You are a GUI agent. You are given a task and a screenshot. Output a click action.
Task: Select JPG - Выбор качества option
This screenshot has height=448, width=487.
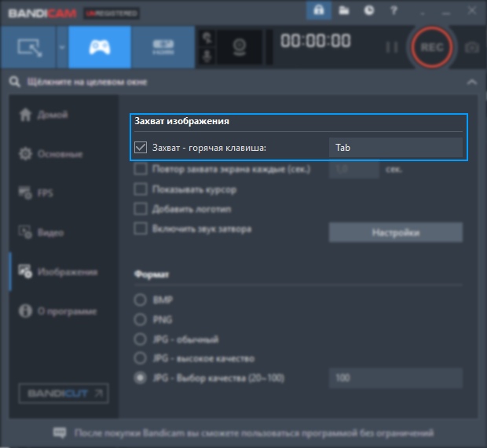pos(140,378)
